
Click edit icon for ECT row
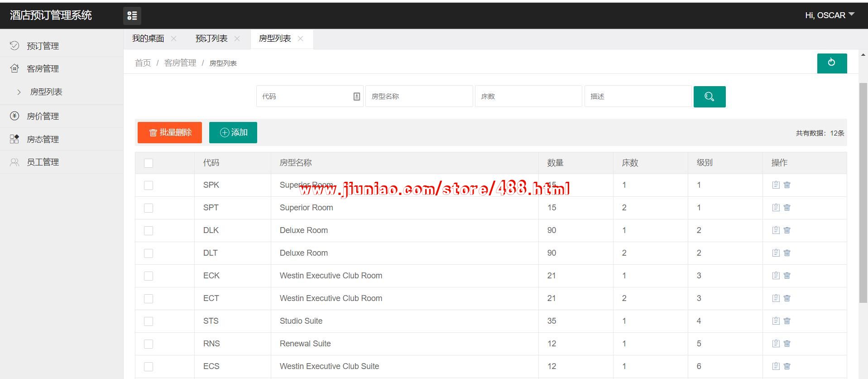[x=776, y=298]
